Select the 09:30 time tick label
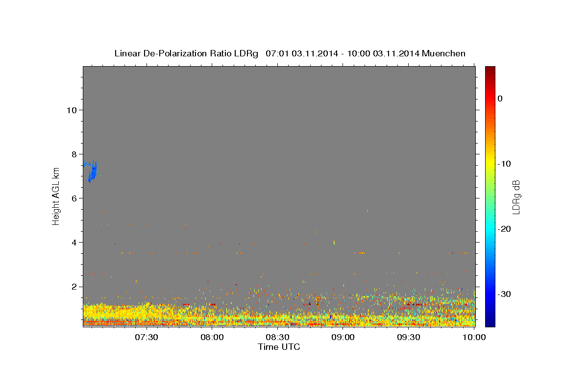 click(x=408, y=337)
